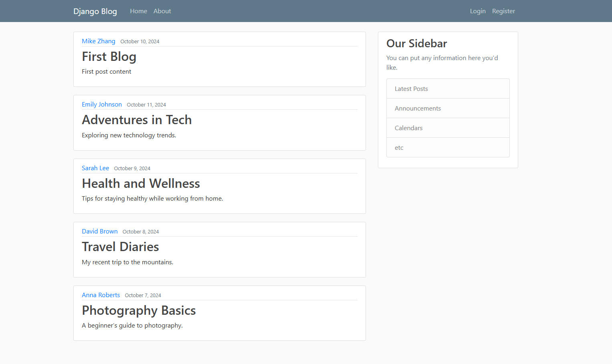The height and width of the screenshot is (364, 612).
Task: Click the Register link in the navbar
Action: 503,11
